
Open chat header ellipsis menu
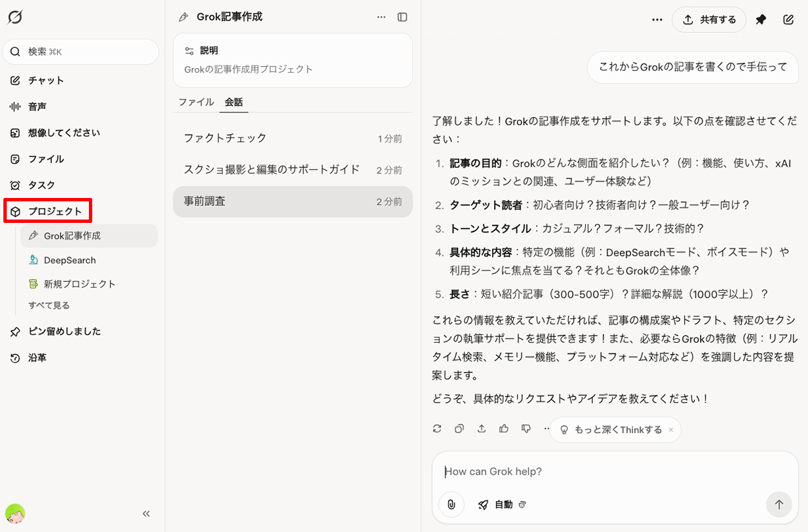pos(658,20)
